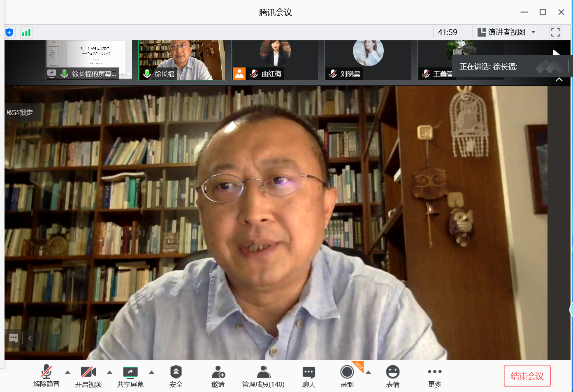The image size is (573, 392).
Task: Open the Security (安全) options
Action: [176, 376]
